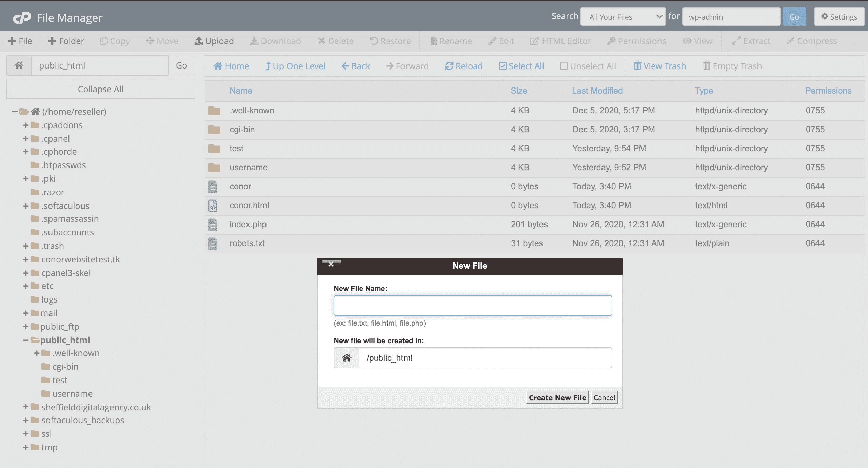The width and height of the screenshot is (868, 468).
Task: Click the cPanel logo icon
Action: click(x=22, y=17)
